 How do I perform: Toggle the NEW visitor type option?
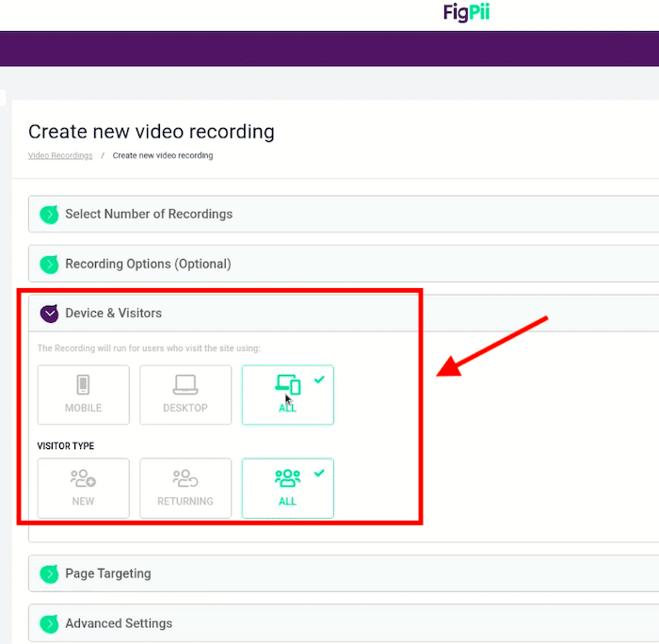tap(83, 488)
